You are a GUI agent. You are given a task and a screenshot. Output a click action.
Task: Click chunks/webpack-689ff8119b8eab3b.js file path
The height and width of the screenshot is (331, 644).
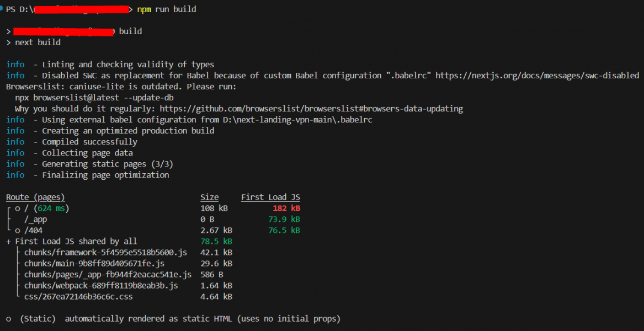click(x=101, y=285)
